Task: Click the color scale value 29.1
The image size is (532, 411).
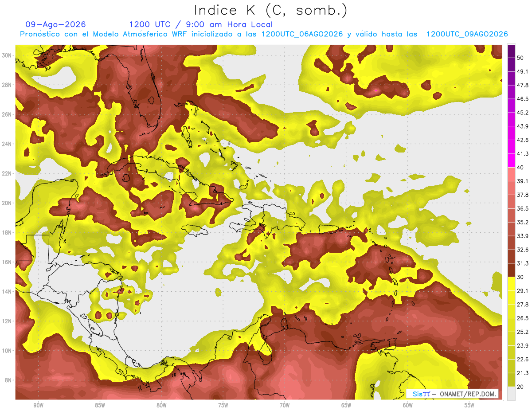Action: (523, 291)
